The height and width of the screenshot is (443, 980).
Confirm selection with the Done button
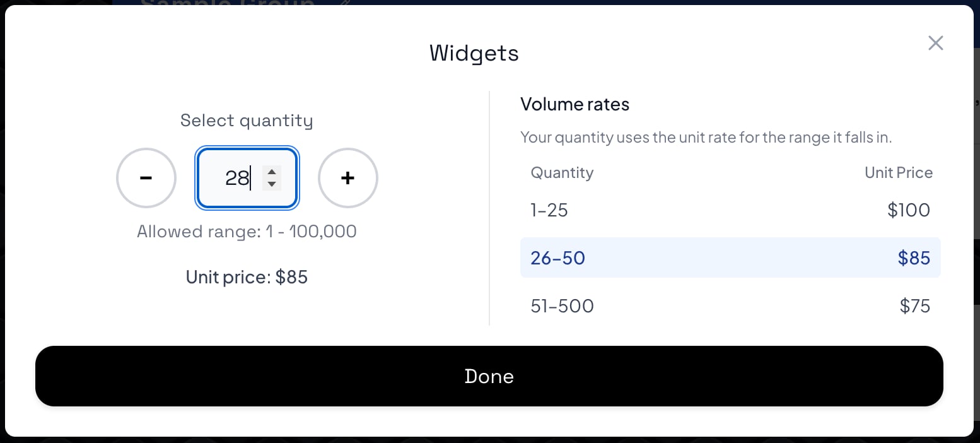pos(489,376)
